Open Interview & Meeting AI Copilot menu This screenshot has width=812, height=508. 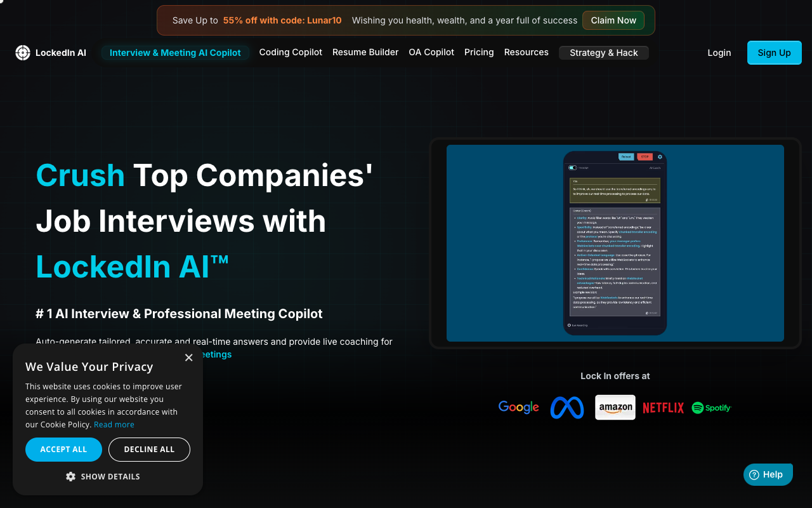coord(175,53)
